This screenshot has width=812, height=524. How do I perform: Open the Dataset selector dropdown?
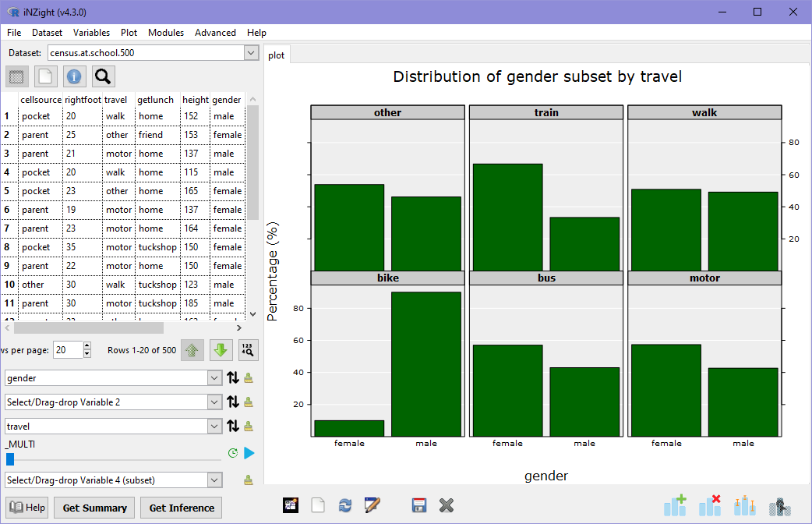pyautogui.click(x=251, y=52)
